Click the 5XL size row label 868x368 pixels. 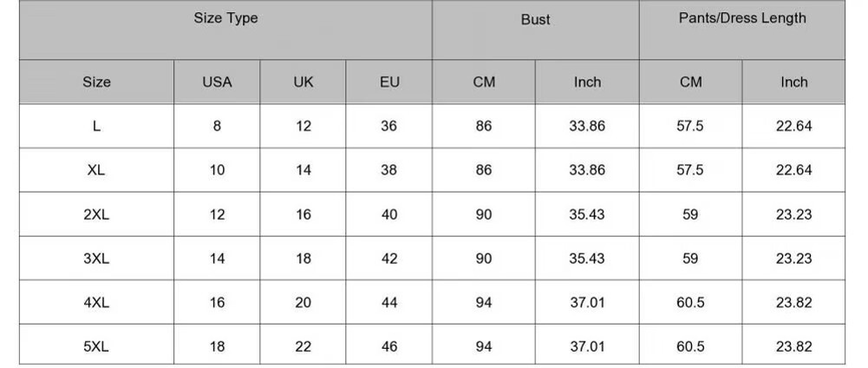coord(96,346)
